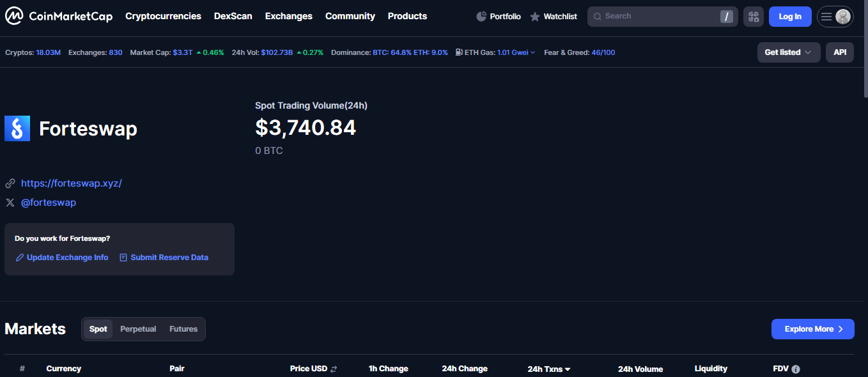Switch to the Futures markets tab

tap(183, 329)
